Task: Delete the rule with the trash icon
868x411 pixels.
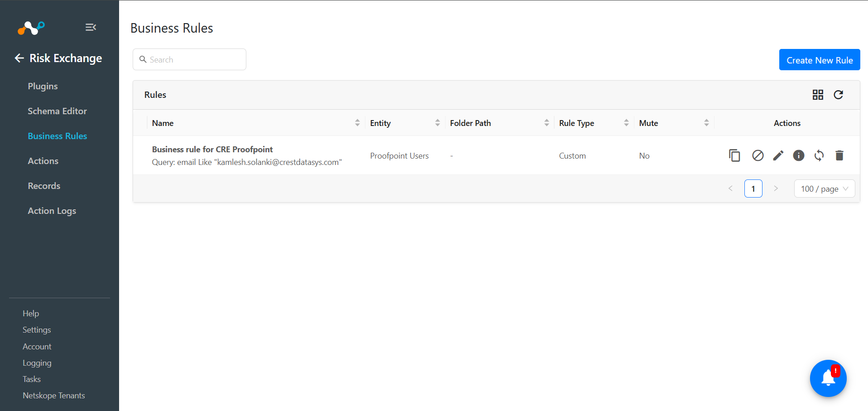Action: [839, 155]
